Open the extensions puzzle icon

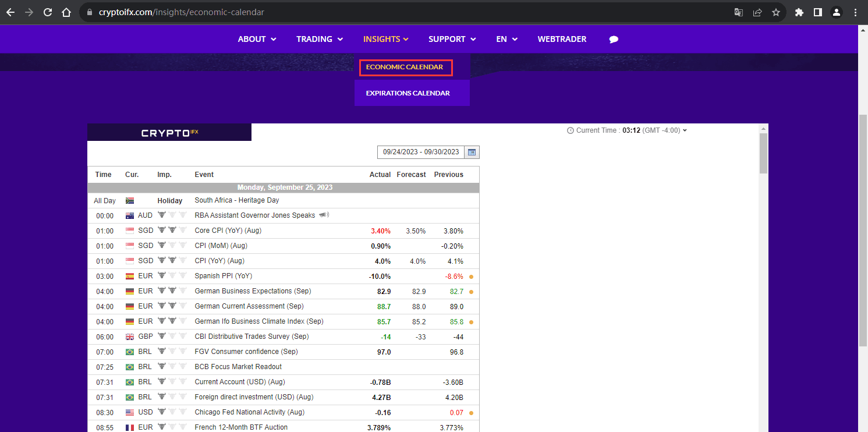[x=799, y=12]
